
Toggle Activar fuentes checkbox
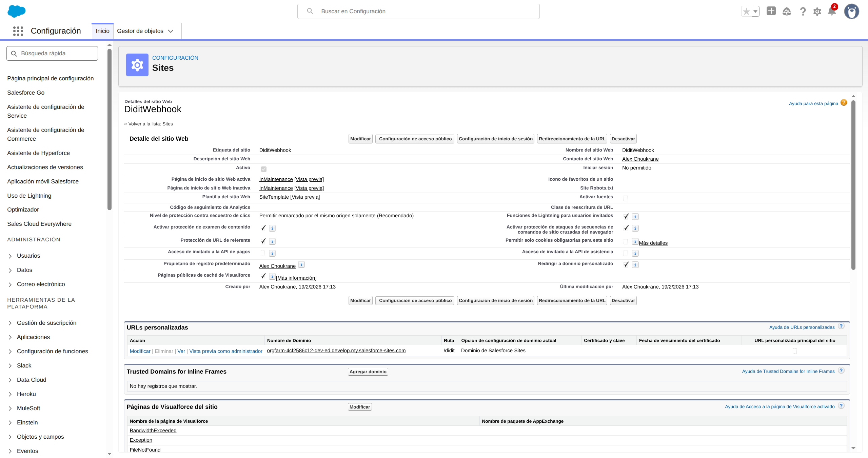tap(626, 199)
